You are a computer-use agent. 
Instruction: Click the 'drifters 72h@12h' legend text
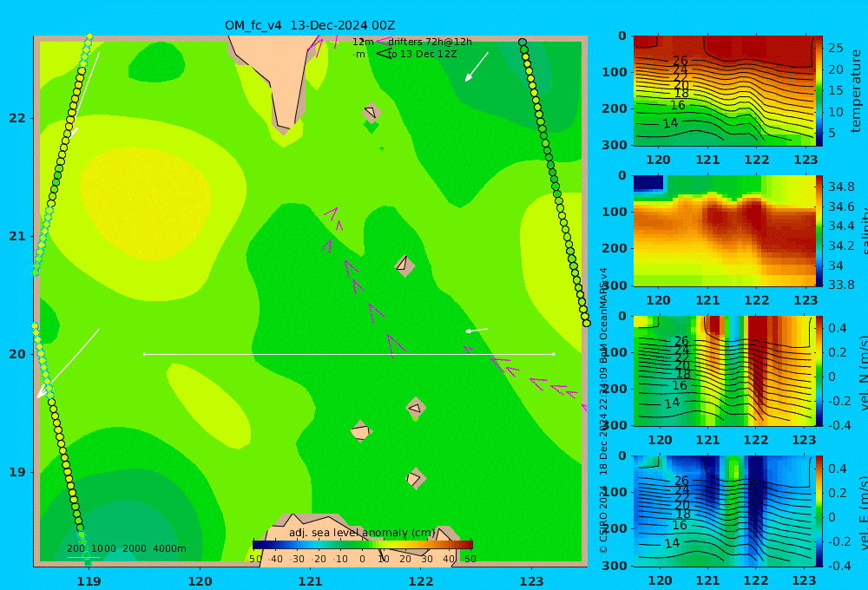(x=430, y=42)
